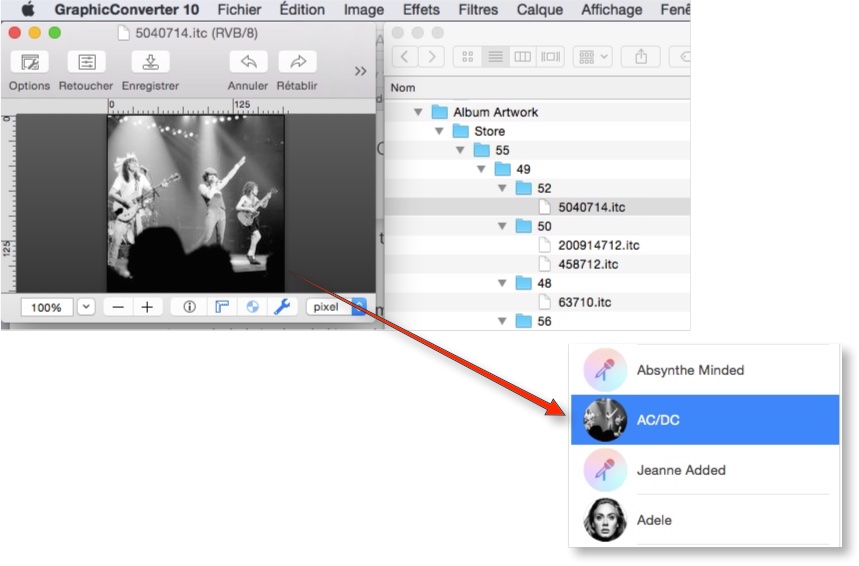Collapse the Album Artwork folder

click(418, 112)
